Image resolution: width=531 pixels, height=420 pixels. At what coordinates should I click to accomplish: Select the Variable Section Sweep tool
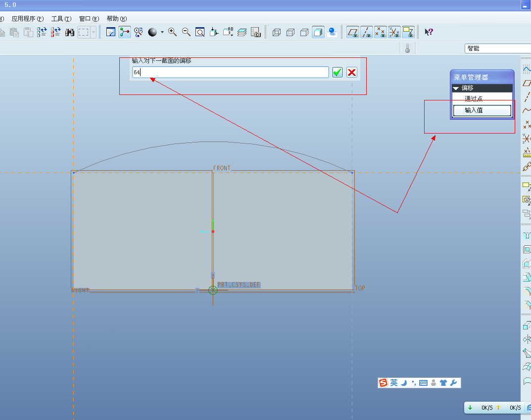pyautogui.click(x=527, y=353)
